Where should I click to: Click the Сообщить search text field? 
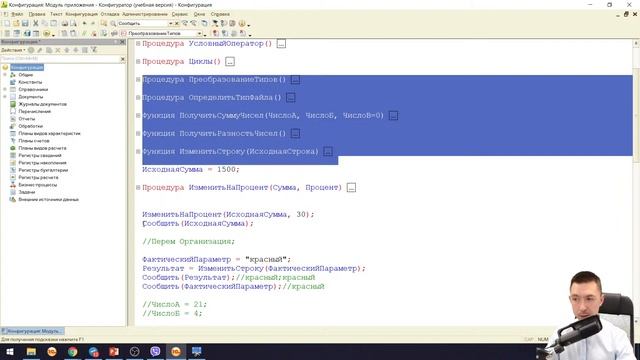click(x=142, y=24)
